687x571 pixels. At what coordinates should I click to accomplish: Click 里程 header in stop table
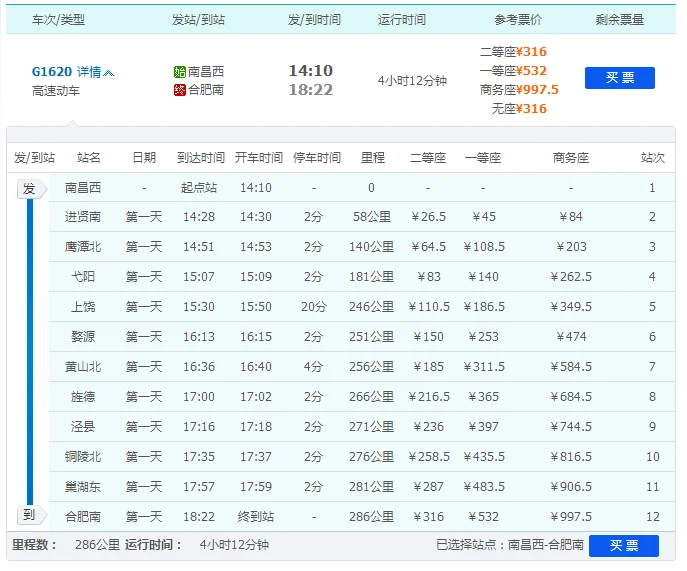click(x=373, y=158)
